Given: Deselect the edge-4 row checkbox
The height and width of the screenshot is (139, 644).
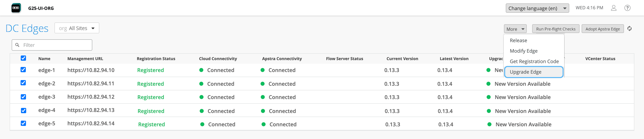Looking at the screenshot, I should click(x=24, y=111).
